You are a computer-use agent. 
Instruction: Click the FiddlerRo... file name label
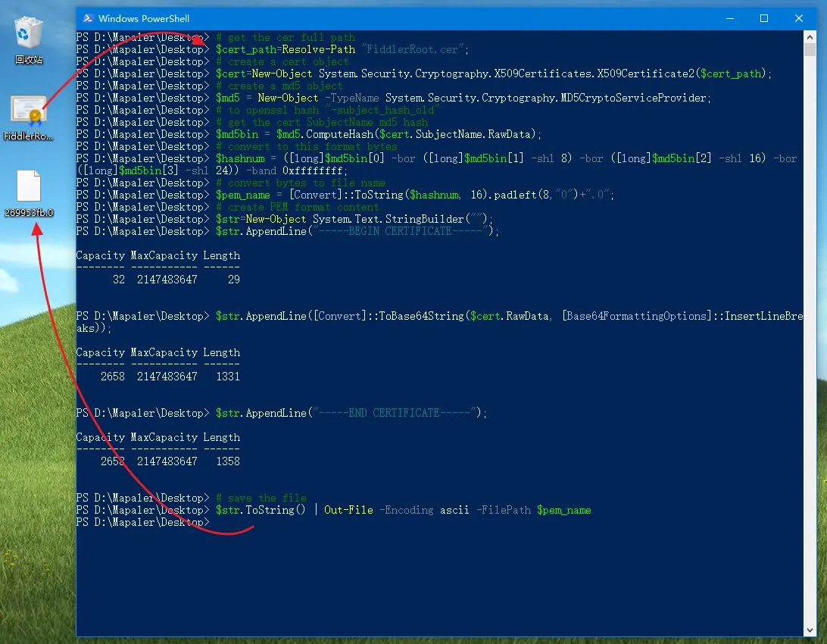[29, 136]
